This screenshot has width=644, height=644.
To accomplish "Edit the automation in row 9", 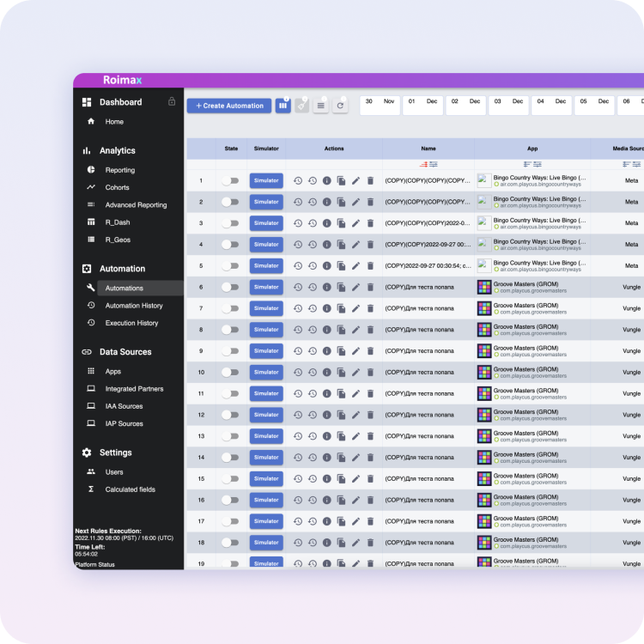I will [355, 351].
